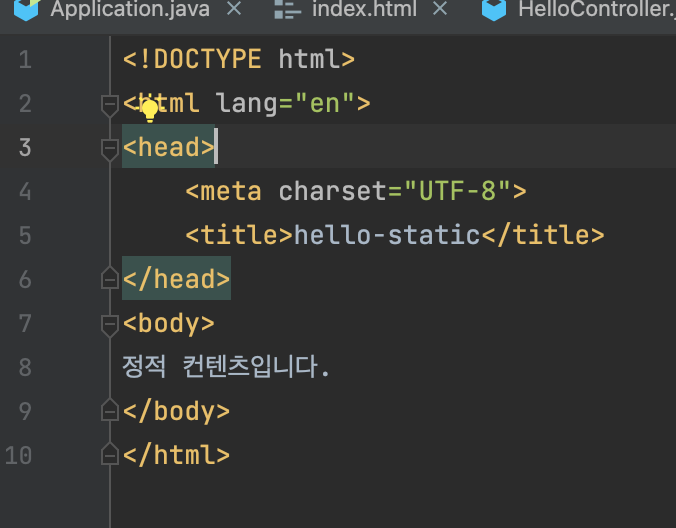The width and height of the screenshot is (676, 528).
Task: Open the HelloController tab
Action: point(597,9)
